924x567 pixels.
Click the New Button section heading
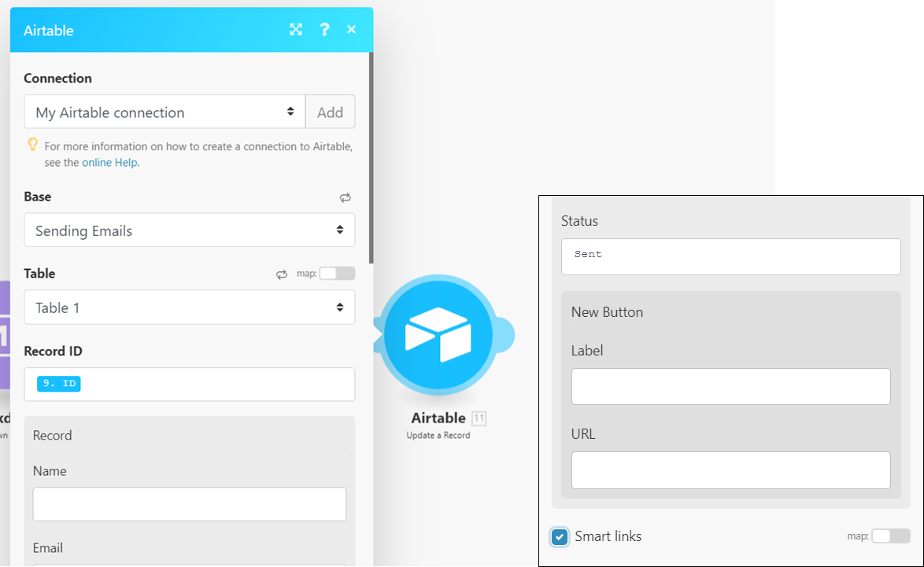[607, 312]
